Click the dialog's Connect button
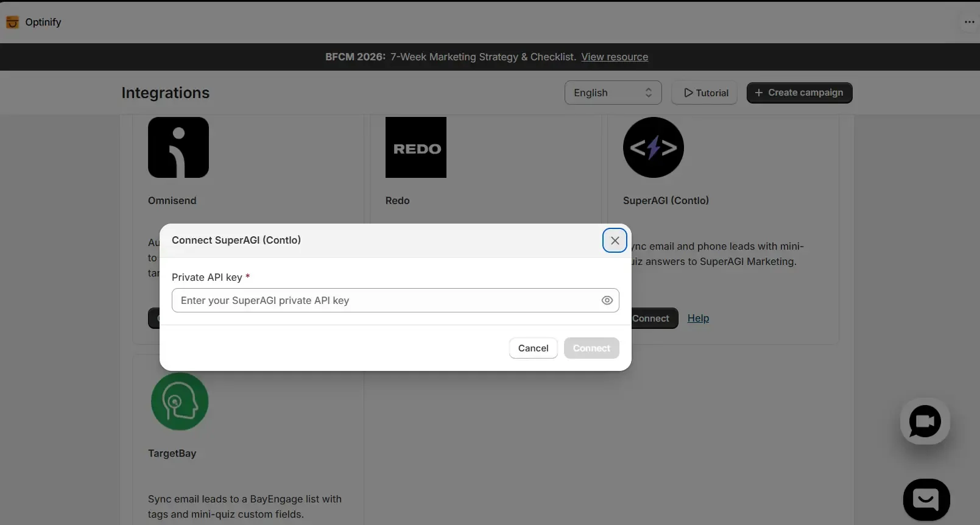Viewport: 980px width, 525px height. pyautogui.click(x=591, y=348)
